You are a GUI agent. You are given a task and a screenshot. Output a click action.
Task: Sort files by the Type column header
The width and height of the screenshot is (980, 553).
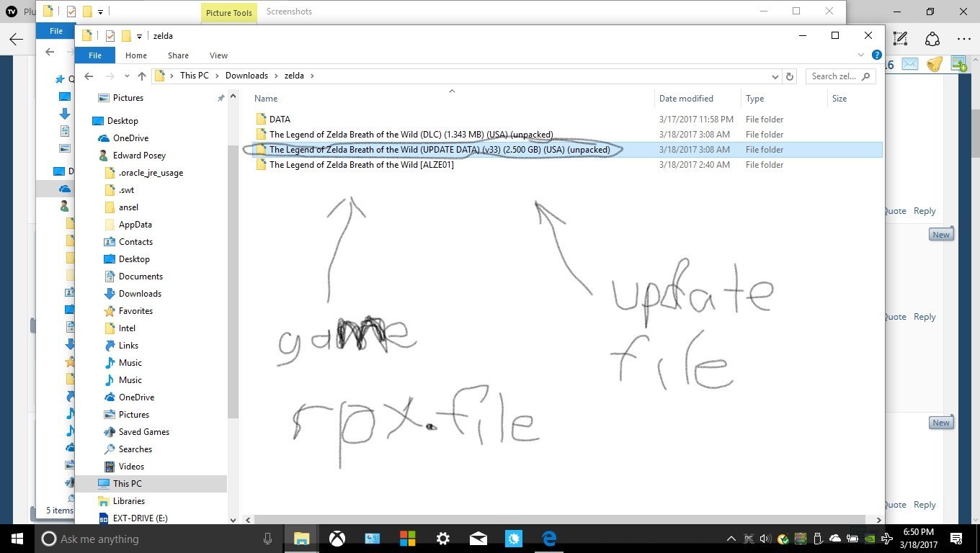(754, 99)
